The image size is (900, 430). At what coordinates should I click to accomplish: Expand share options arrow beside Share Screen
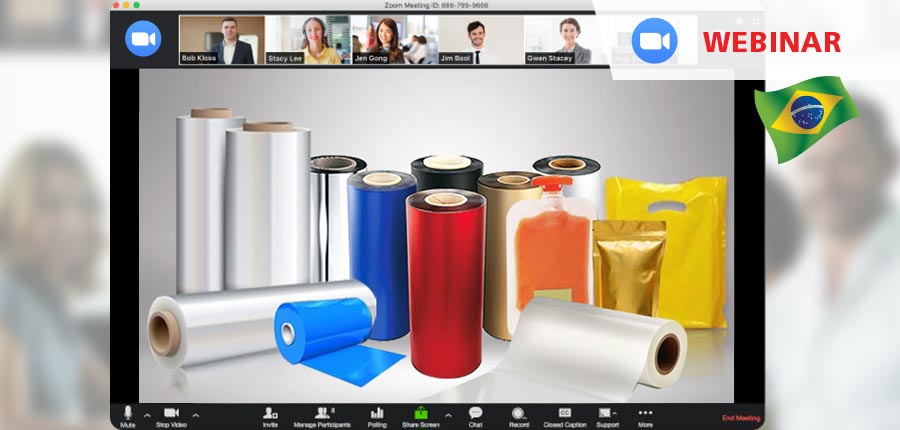[447, 414]
